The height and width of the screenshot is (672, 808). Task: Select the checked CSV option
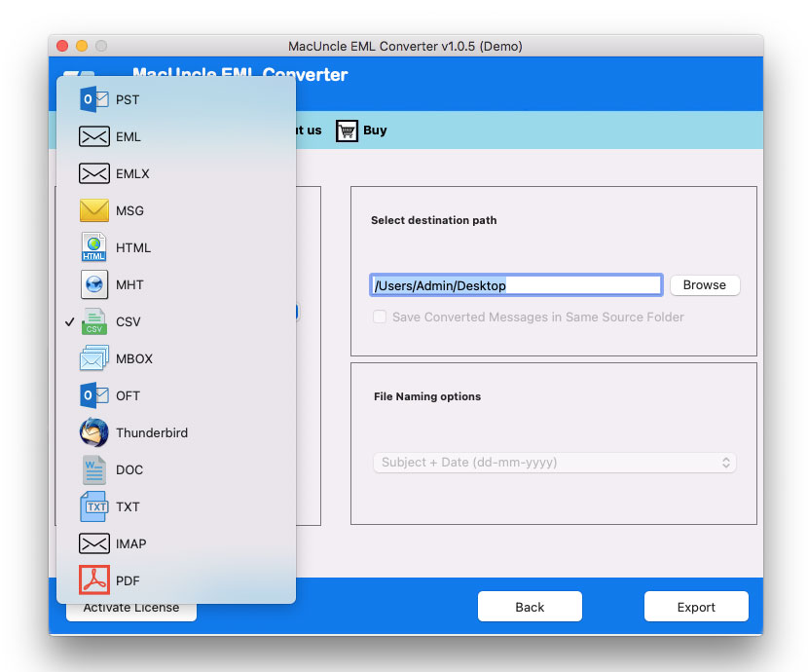click(x=176, y=321)
